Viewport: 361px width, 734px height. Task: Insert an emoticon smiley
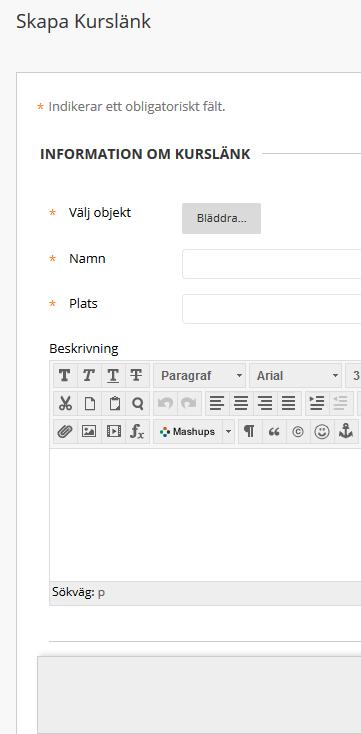(322, 432)
